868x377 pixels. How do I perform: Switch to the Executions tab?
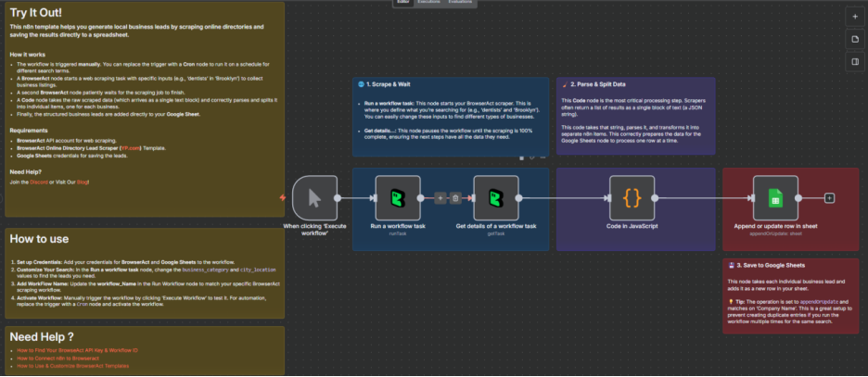point(428,3)
